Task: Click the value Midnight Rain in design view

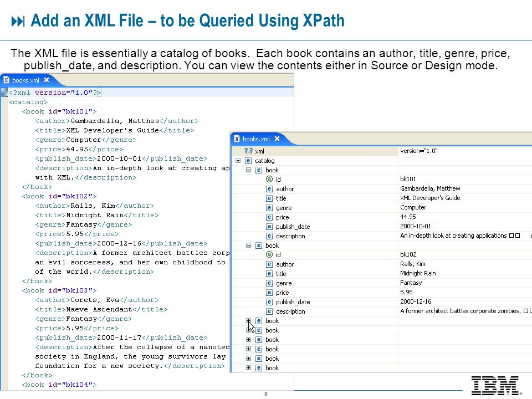Action: (x=418, y=273)
